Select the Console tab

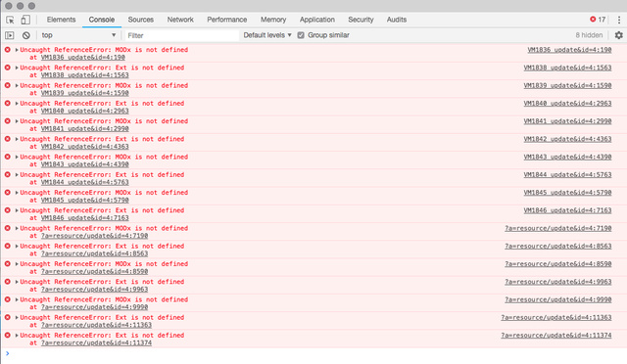(x=102, y=20)
